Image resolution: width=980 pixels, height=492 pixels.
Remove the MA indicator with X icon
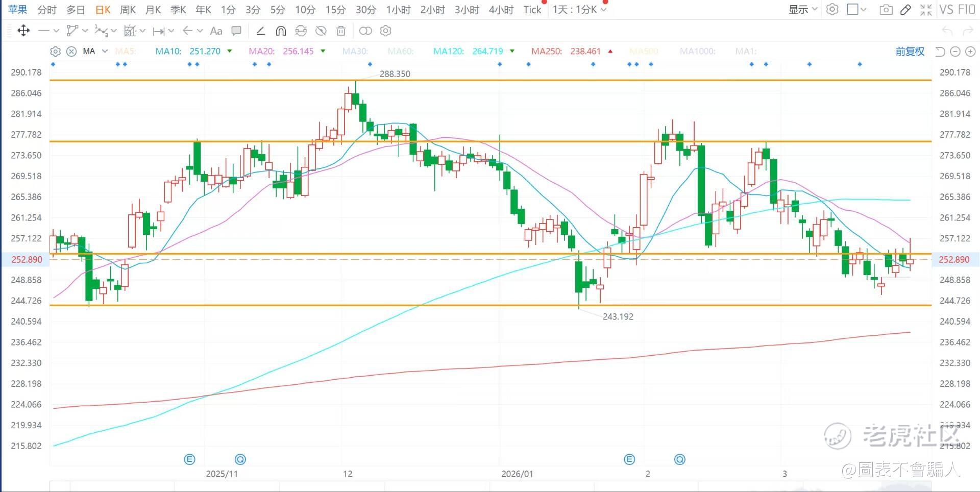pyautogui.click(x=71, y=51)
